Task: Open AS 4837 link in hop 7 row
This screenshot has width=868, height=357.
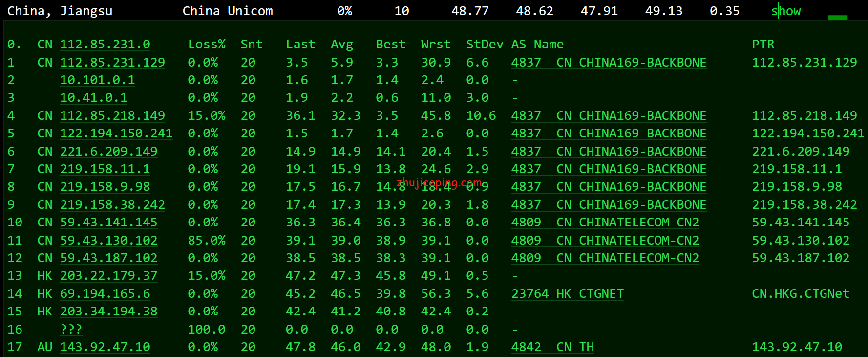Action: pyautogui.click(x=609, y=169)
